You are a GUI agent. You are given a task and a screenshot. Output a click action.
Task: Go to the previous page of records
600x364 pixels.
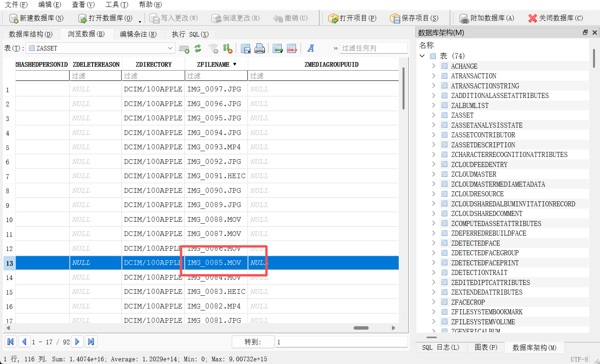coord(24,342)
